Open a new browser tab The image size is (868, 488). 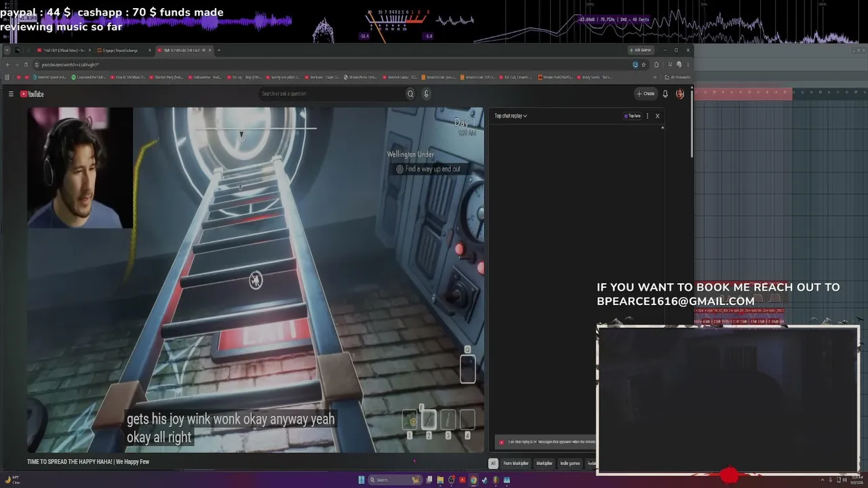(218, 50)
